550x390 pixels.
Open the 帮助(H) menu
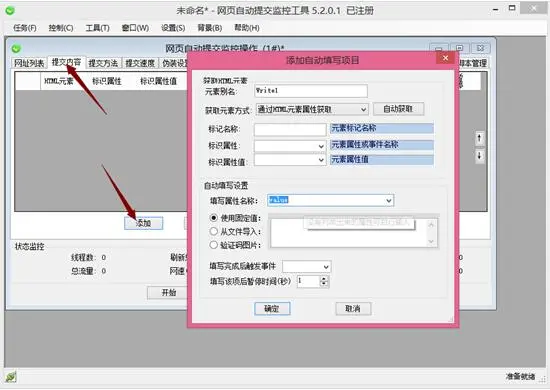(247, 28)
